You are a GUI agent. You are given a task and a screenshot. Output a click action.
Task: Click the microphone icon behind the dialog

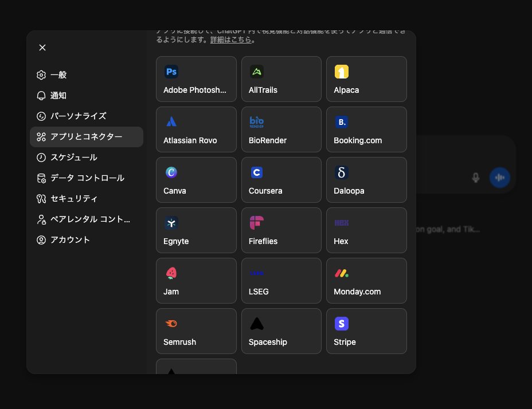coord(476,178)
